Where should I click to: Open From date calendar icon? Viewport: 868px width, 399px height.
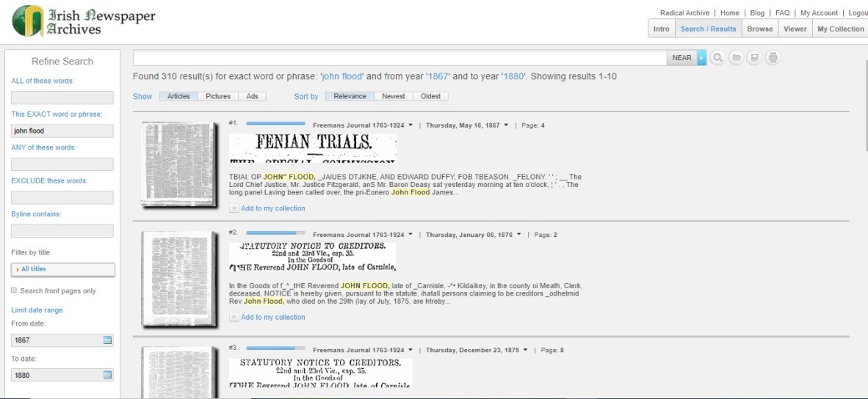pos(107,340)
